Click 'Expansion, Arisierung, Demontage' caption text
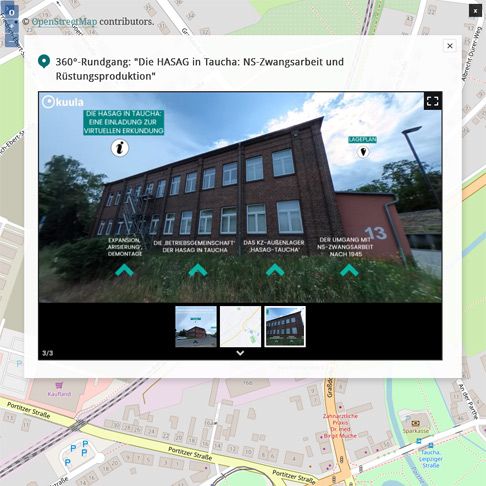The height and width of the screenshot is (486, 486). click(x=125, y=247)
